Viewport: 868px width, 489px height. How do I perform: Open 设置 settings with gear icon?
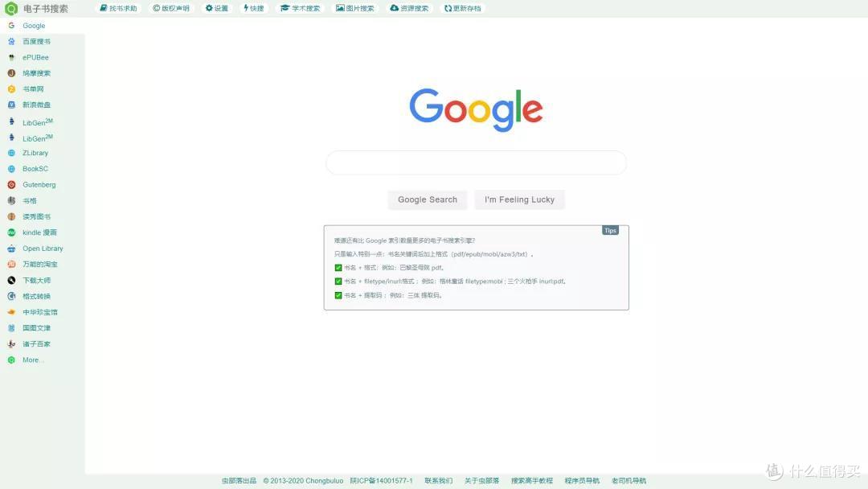pos(216,8)
